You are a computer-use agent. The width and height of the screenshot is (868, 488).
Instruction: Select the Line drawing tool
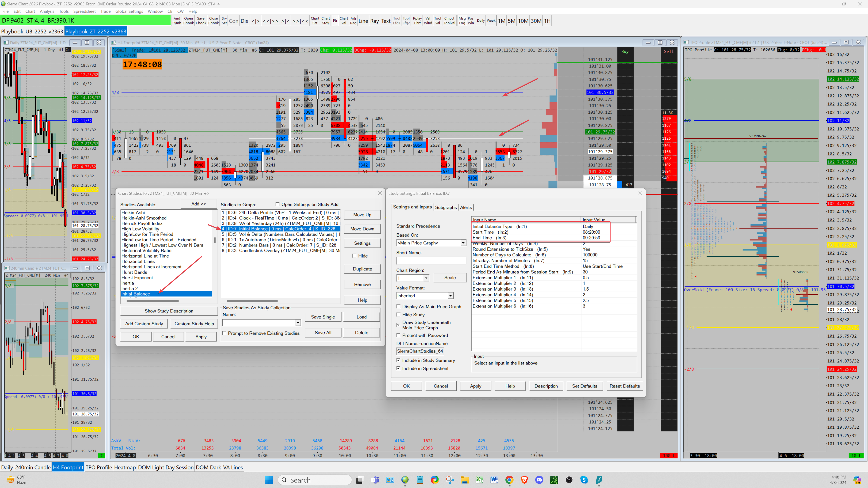pyautogui.click(x=363, y=21)
